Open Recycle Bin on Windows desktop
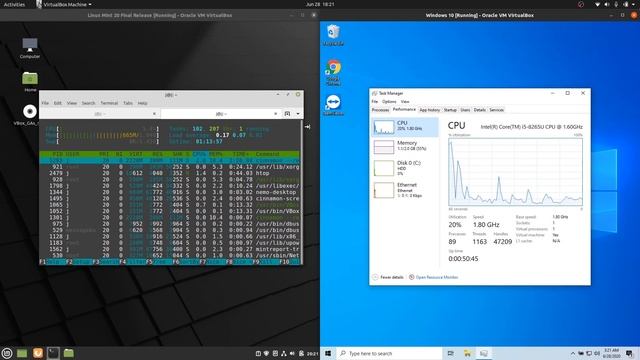 333,35
